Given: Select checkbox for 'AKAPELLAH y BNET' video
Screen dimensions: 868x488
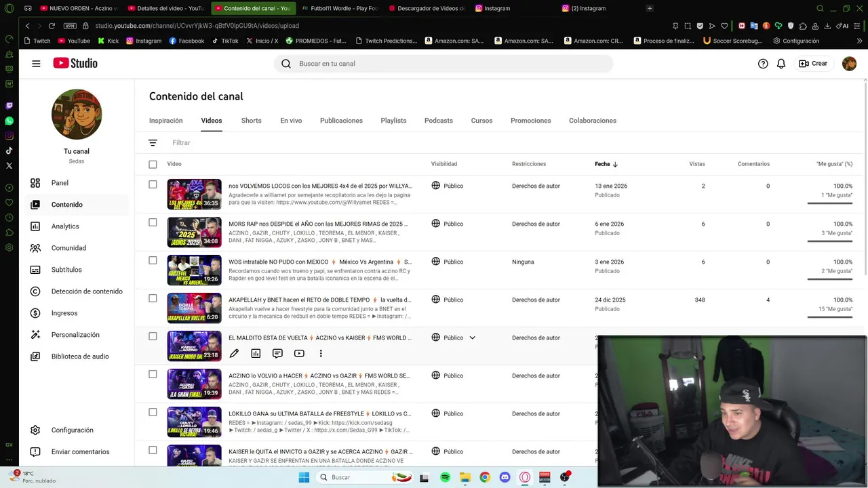Looking at the screenshot, I should click(153, 298).
